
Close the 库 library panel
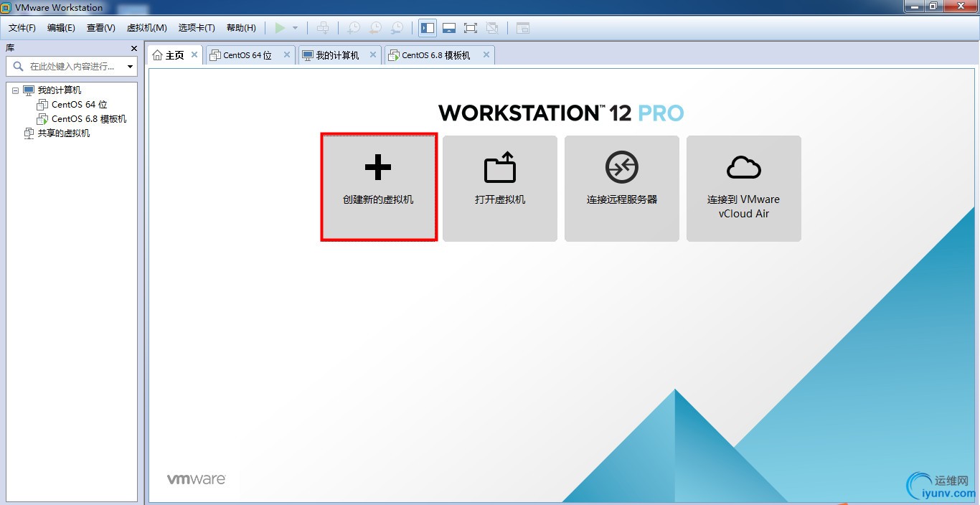134,48
